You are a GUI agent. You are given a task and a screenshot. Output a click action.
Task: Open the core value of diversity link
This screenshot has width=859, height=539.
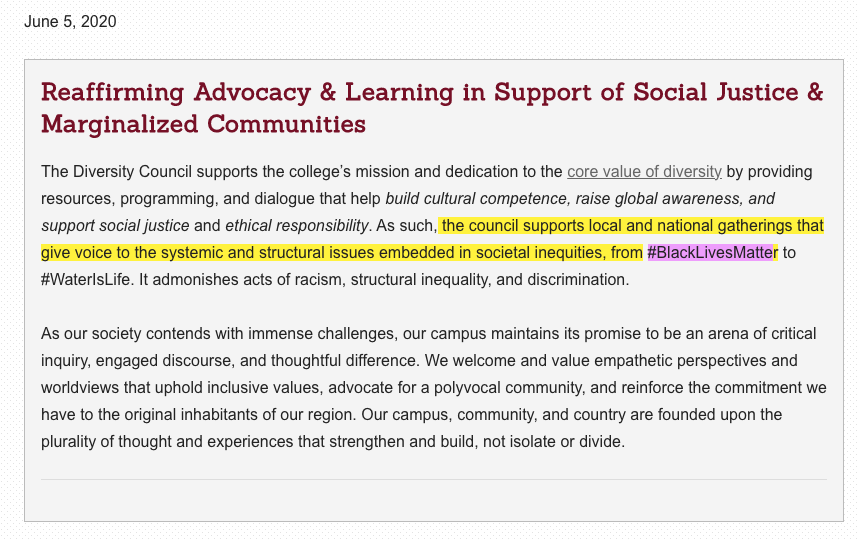click(x=644, y=171)
